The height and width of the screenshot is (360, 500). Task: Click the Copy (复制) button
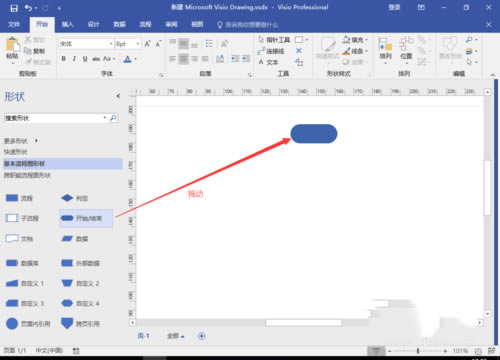pos(35,51)
